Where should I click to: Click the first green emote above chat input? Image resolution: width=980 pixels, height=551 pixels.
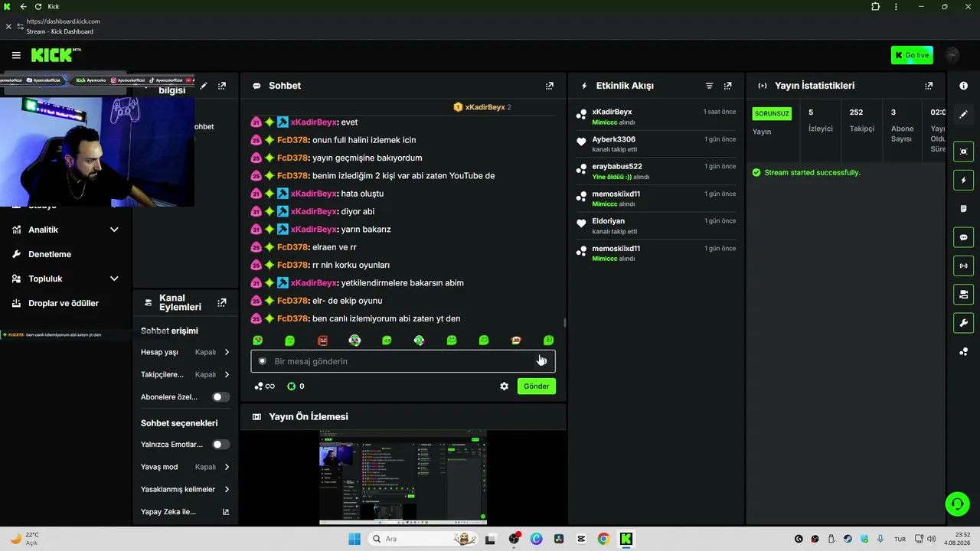(258, 341)
